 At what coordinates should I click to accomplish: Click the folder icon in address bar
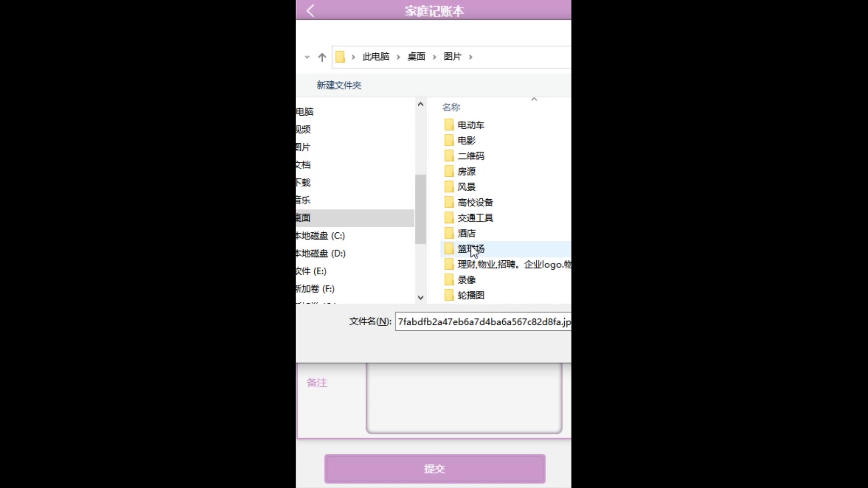(340, 57)
